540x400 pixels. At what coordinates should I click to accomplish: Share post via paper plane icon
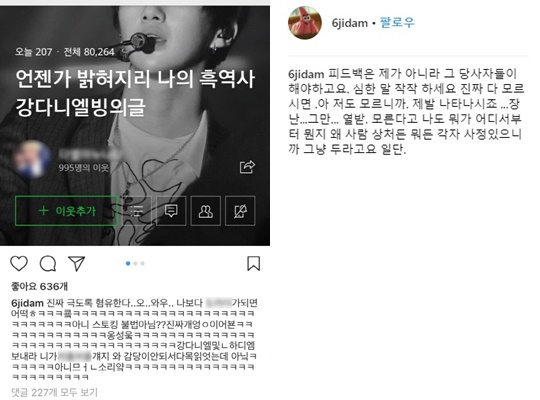click(x=76, y=264)
